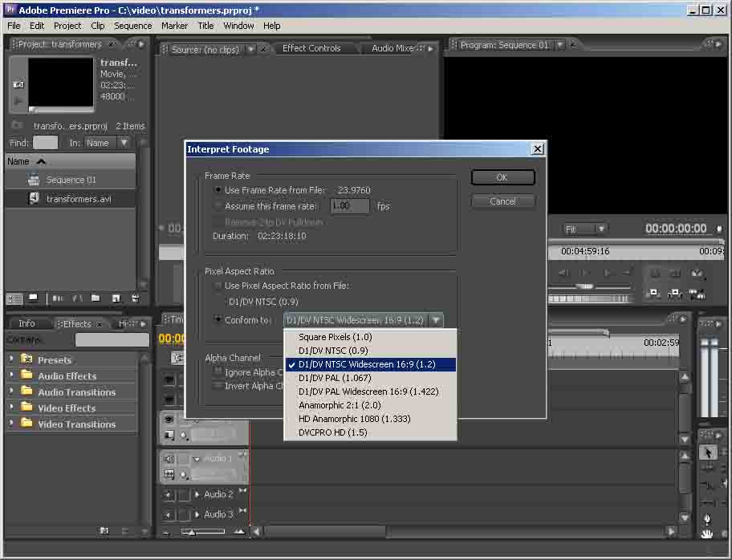This screenshot has height=560, width=732.
Task: Click New Custom Bin icon in Effects panel
Action: click(x=104, y=530)
